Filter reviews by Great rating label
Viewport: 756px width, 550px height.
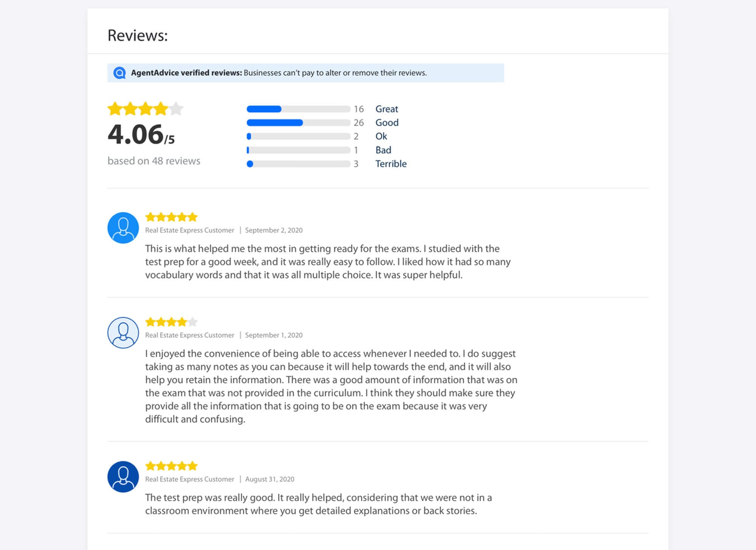point(387,109)
